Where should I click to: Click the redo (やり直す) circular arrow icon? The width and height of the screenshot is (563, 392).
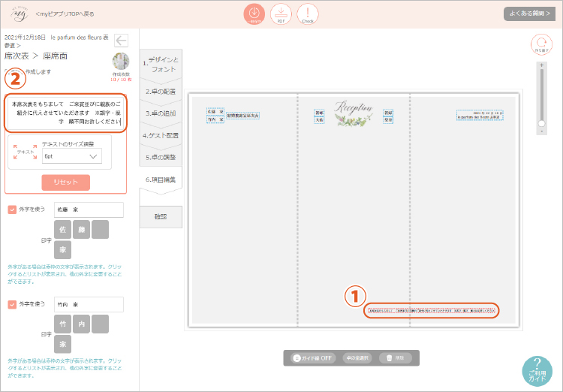(x=540, y=44)
